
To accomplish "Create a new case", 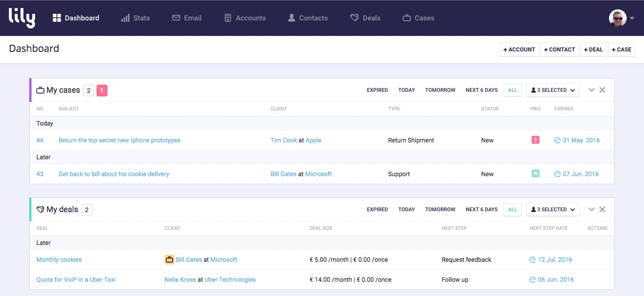I will click(x=621, y=50).
